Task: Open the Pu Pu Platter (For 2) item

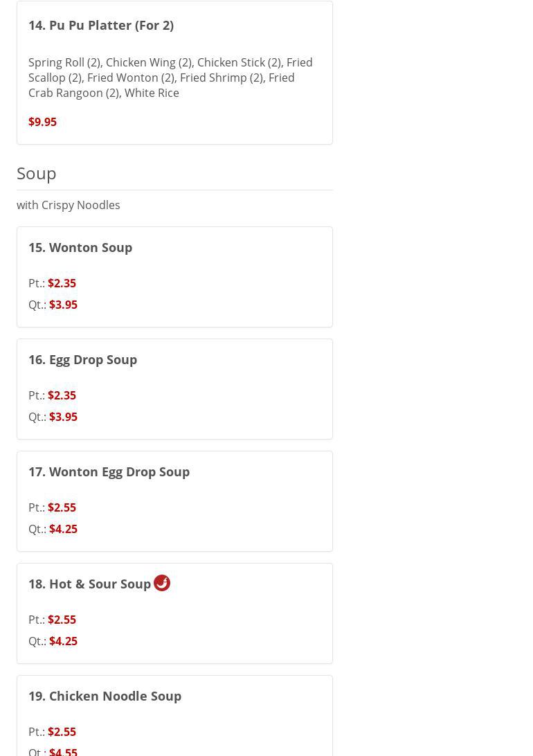Action: (x=101, y=25)
